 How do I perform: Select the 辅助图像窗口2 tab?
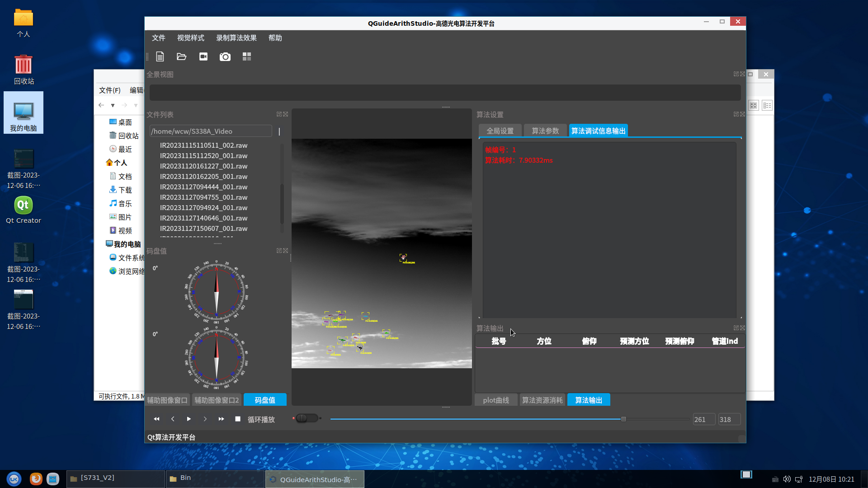(217, 400)
